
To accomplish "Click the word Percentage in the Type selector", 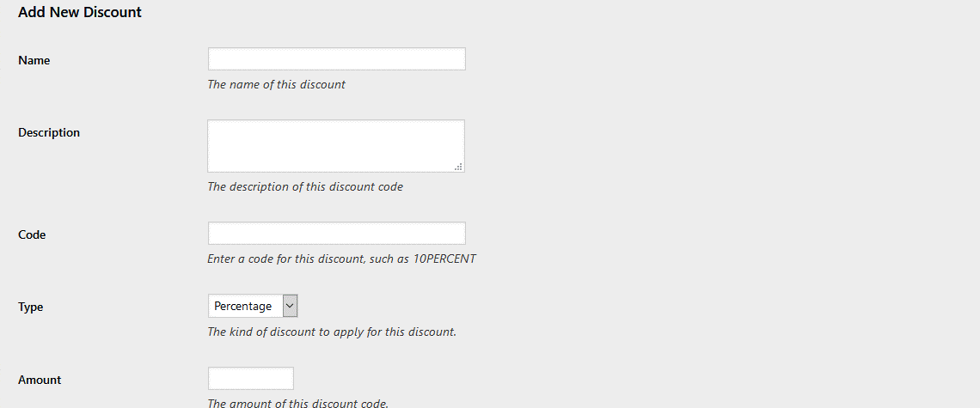I will 243,306.
